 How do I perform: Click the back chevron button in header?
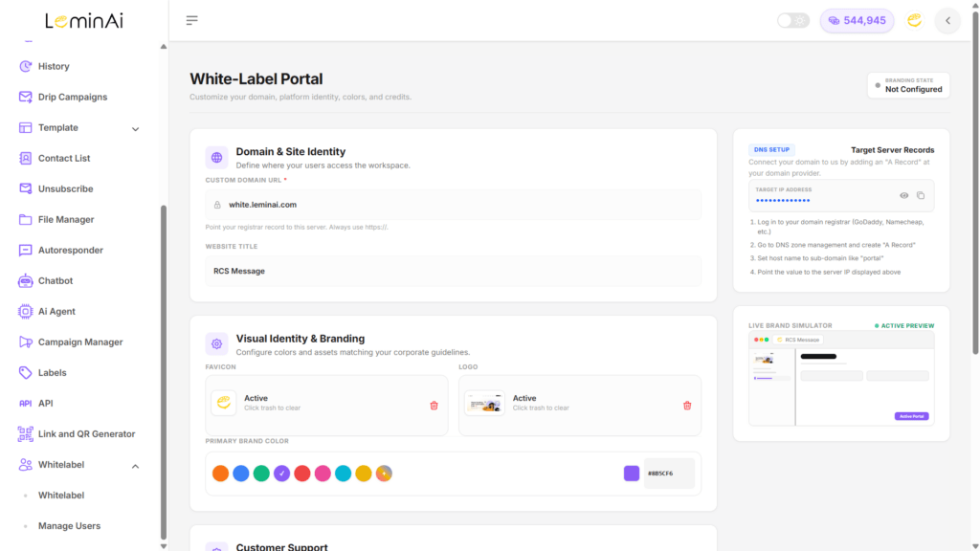[x=947, y=21]
